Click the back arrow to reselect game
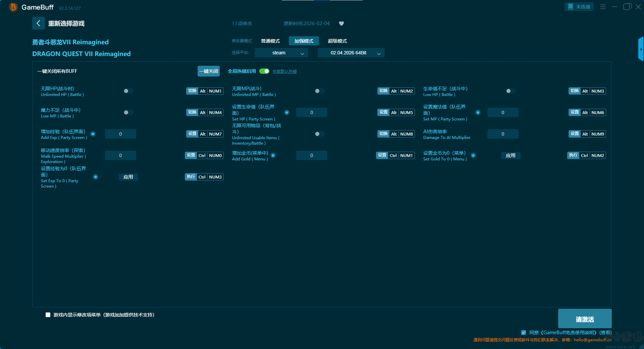644x349 pixels. [38, 23]
